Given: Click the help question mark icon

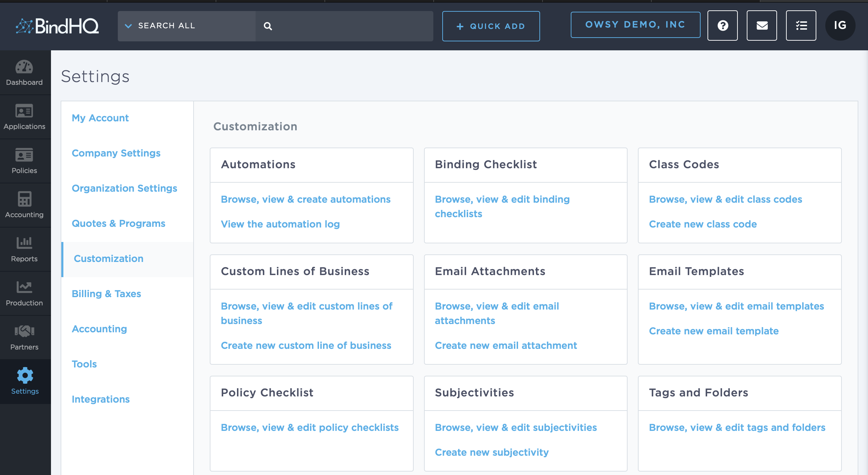Looking at the screenshot, I should coord(722,26).
